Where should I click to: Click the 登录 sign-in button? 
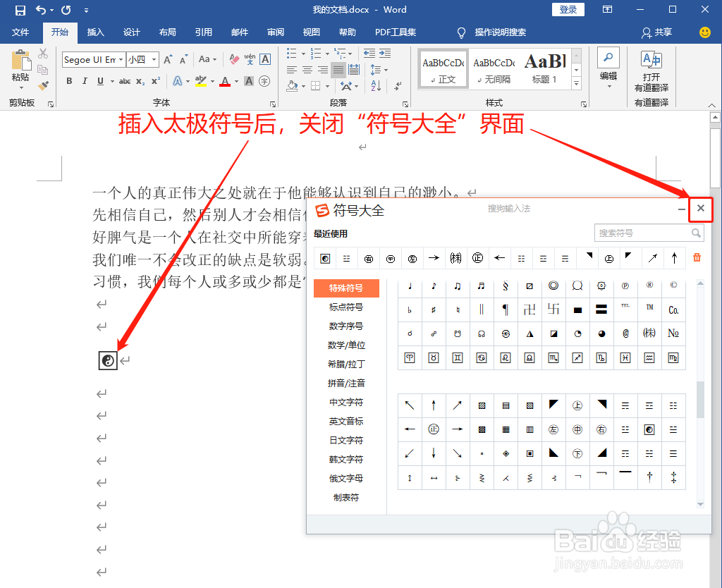pyautogui.click(x=568, y=10)
